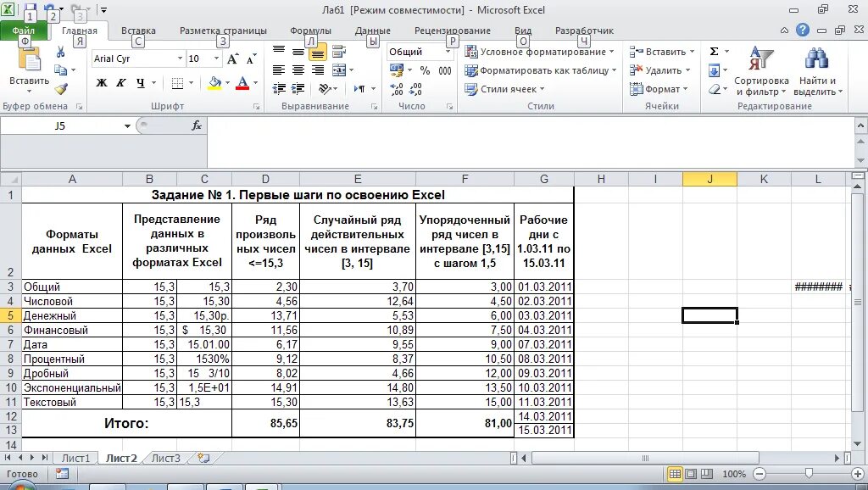Click the cell borders icon
Screen dimensions: 868x490
pos(177,83)
